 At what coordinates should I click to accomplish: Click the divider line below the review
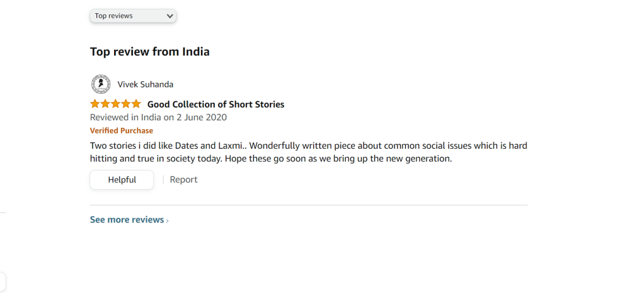[x=308, y=205]
